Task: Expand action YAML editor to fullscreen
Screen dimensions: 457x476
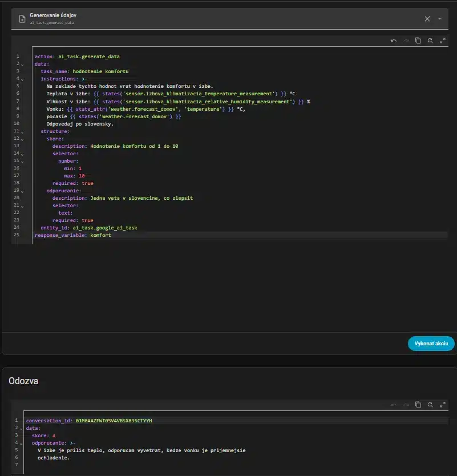Action: click(443, 41)
